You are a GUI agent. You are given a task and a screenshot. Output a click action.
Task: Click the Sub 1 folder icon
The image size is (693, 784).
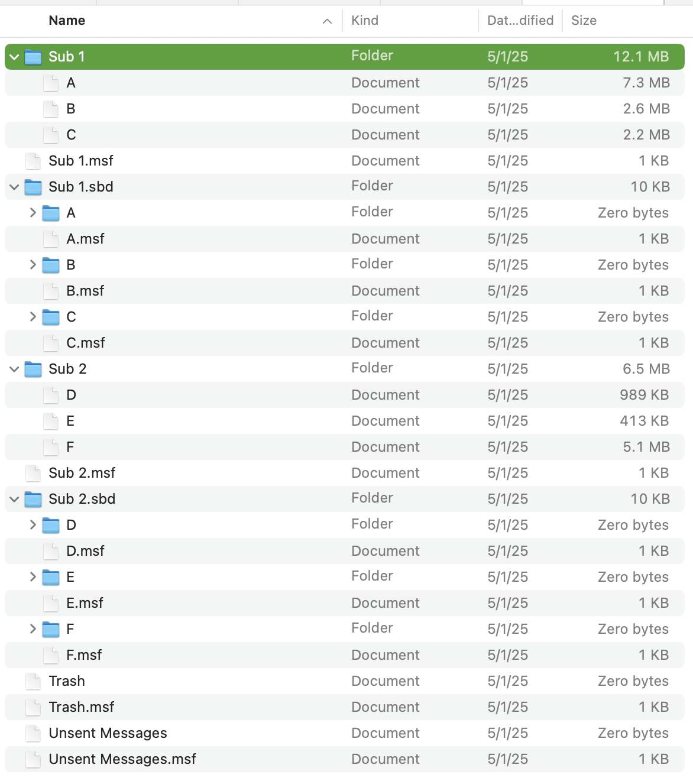coord(33,57)
